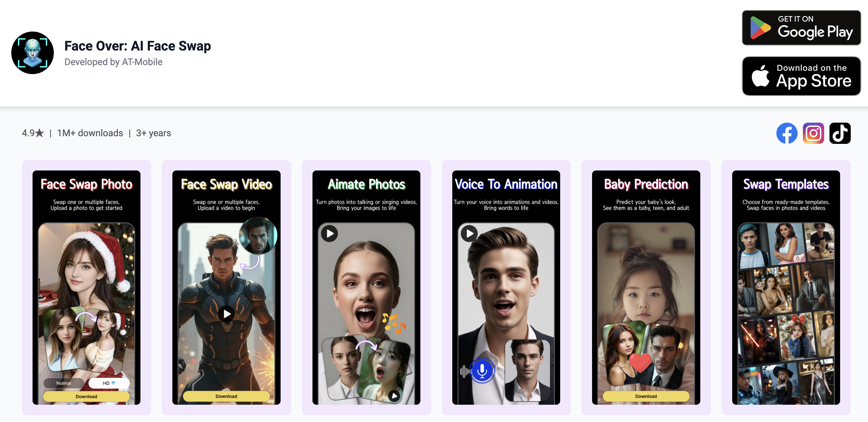Click the blue microphone icon
868x422 pixels.
click(x=482, y=370)
